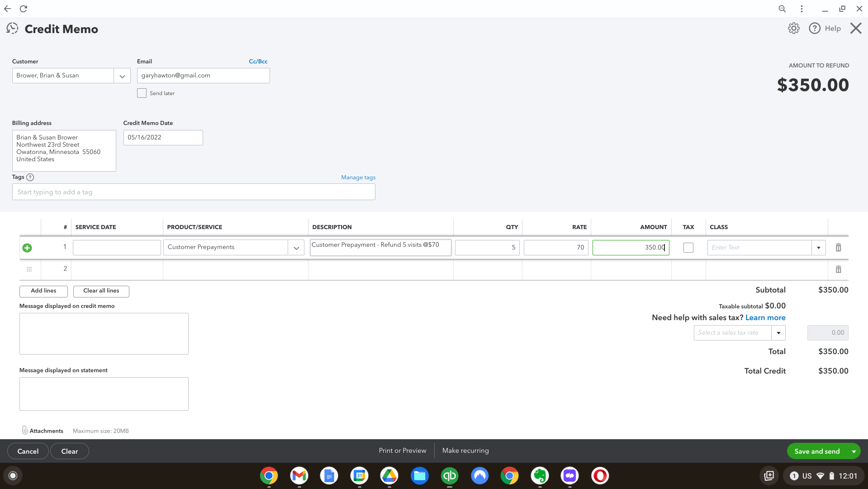Click the sales tax amount field showing 0.00
The image size is (868, 489).
point(828,333)
